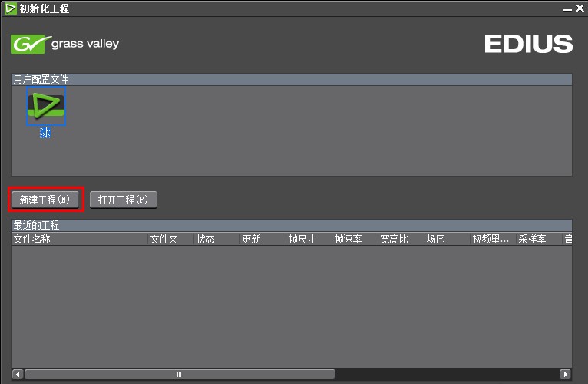Click the left scroll arrow

coord(18,374)
